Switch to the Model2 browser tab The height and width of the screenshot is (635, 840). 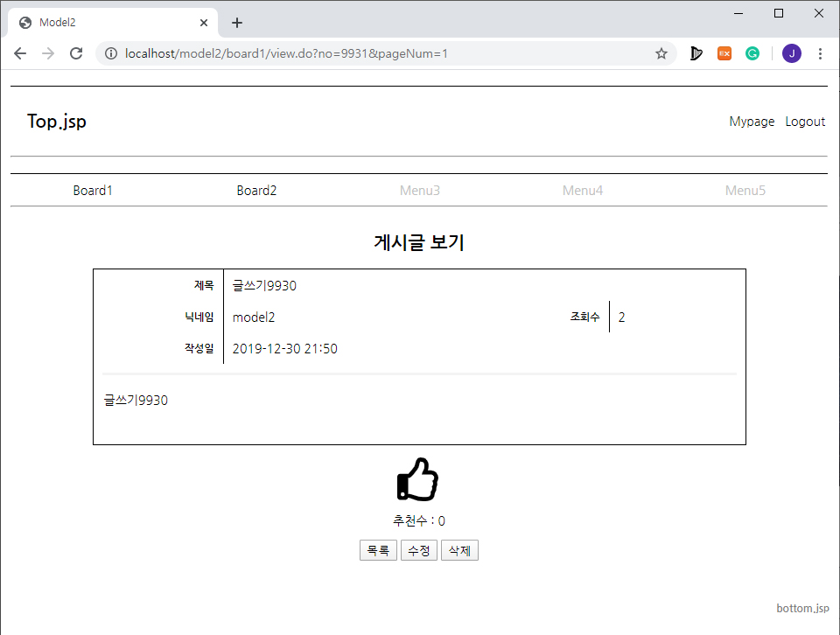click(105, 23)
